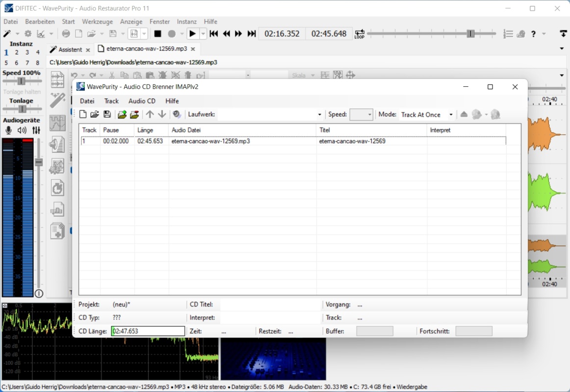The width and height of the screenshot is (570, 392).
Task: Create a new CD project in burner toolbar
Action: [83, 114]
